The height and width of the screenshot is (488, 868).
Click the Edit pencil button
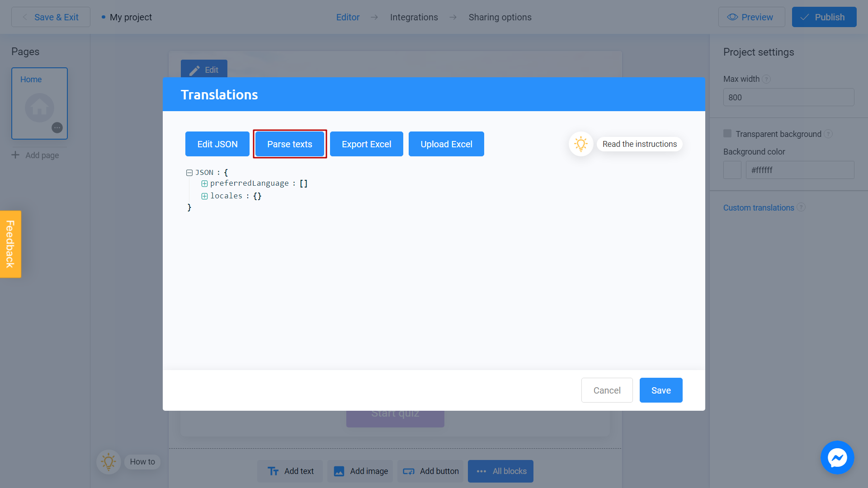pyautogui.click(x=204, y=70)
